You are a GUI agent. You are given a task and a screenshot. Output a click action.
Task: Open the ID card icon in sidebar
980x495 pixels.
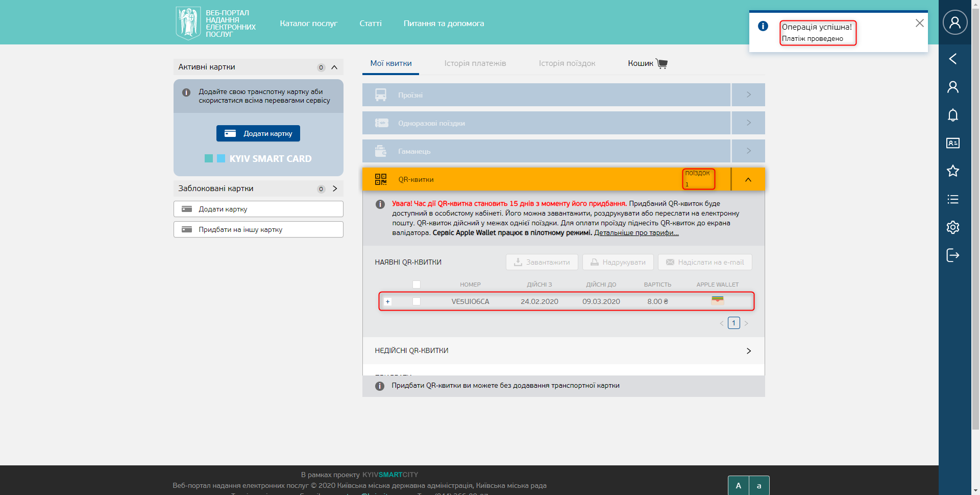coord(952,143)
